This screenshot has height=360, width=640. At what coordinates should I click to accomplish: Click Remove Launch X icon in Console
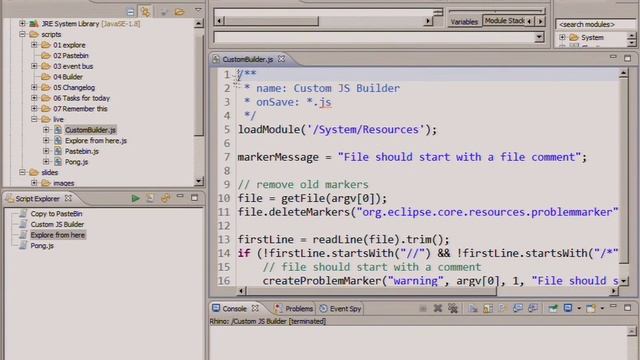click(x=438, y=308)
